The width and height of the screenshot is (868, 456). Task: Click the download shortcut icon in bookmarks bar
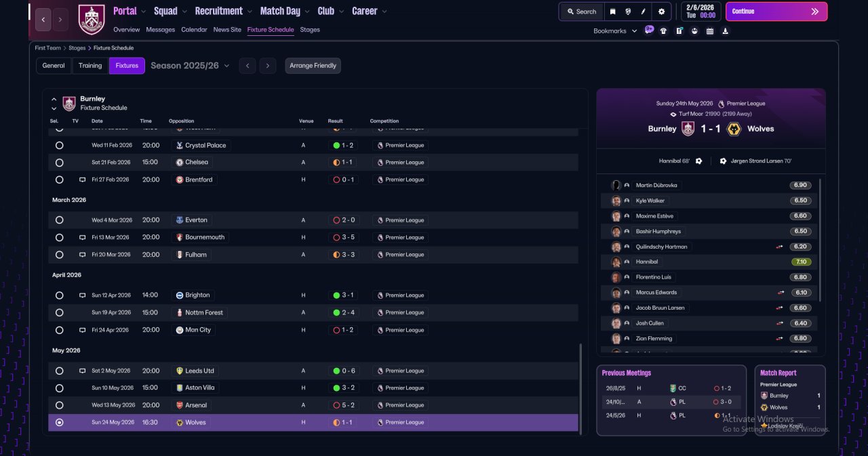(726, 30)
